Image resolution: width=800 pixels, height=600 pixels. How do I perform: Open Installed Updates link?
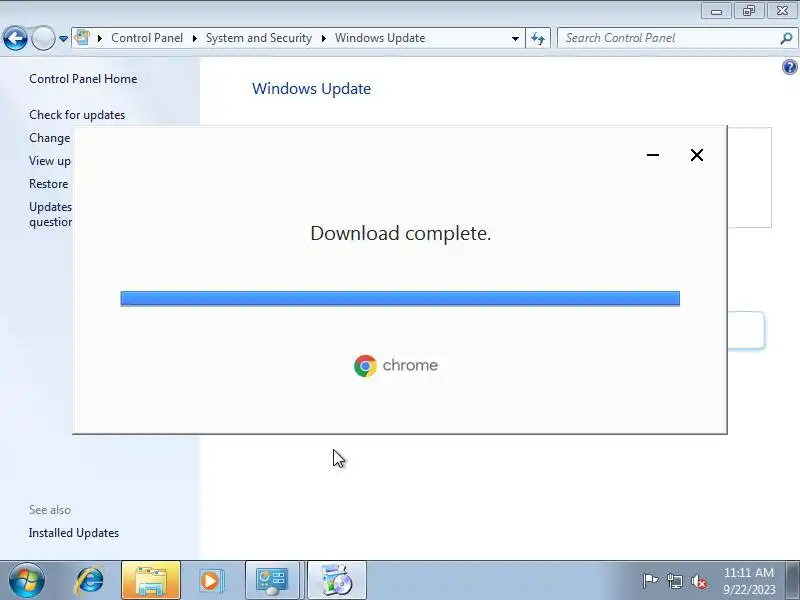(x=74, y=533)
